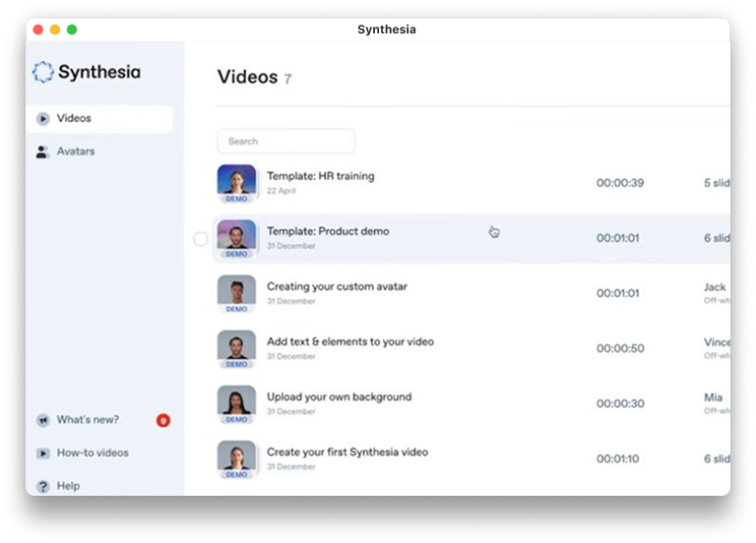
Task: Click the Videos page heading
Action: coord(247,77)
